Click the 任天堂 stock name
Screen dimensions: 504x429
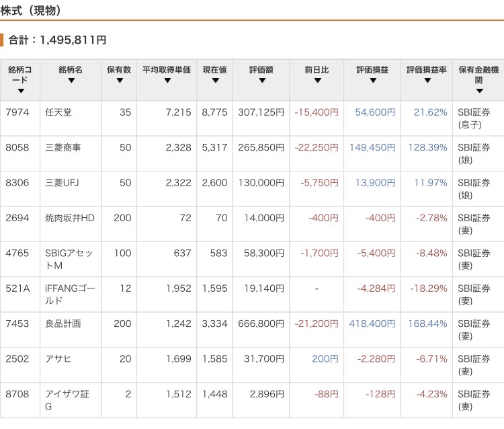point(58,112)
